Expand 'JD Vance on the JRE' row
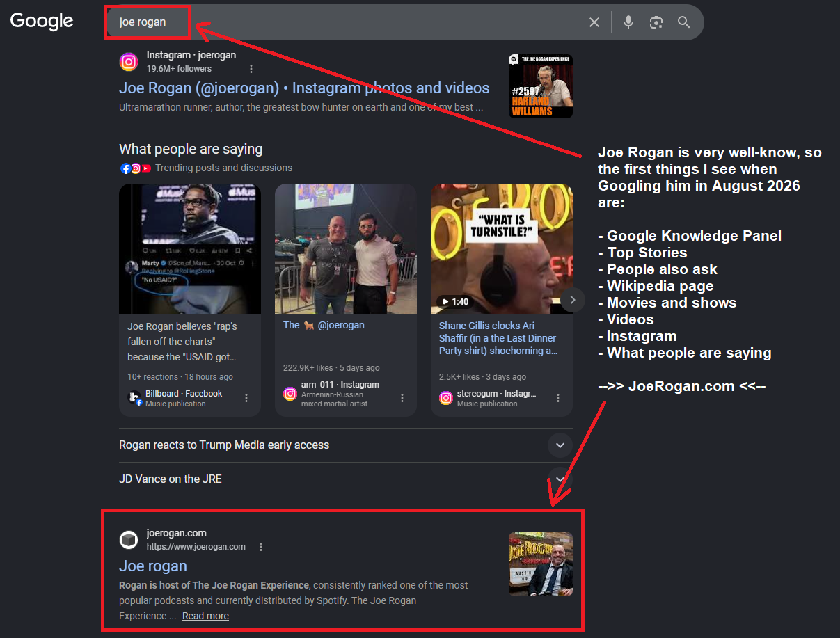The height and width of the screenshot is (638, 840). [346, 479]
